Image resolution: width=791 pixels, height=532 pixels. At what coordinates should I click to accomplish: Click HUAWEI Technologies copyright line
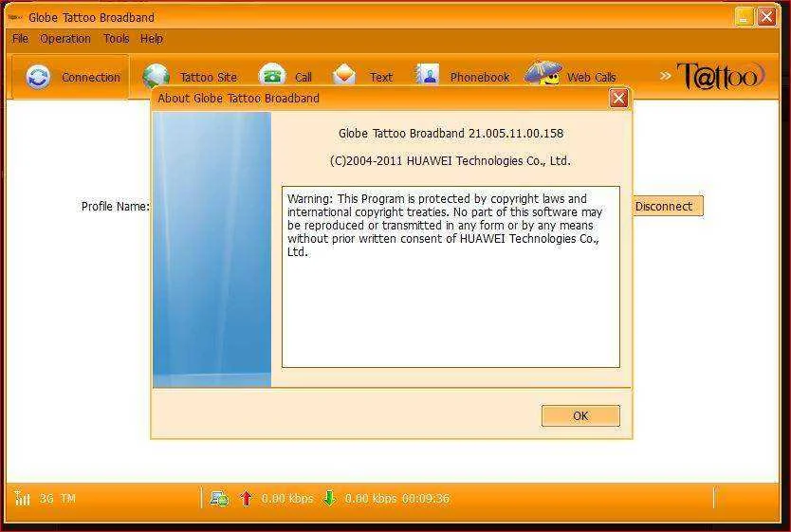tap(450, 161)
